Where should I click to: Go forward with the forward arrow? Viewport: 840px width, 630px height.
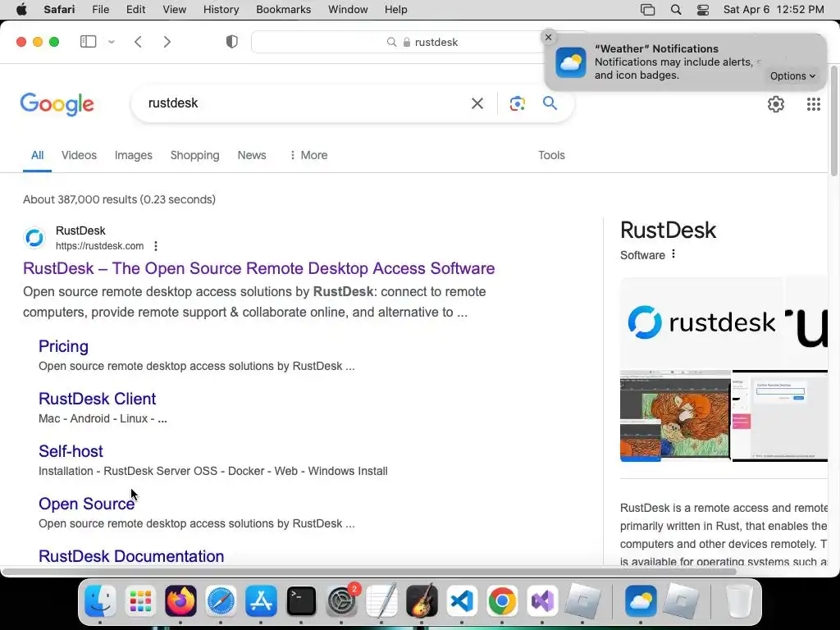click(x=167, y=42)
